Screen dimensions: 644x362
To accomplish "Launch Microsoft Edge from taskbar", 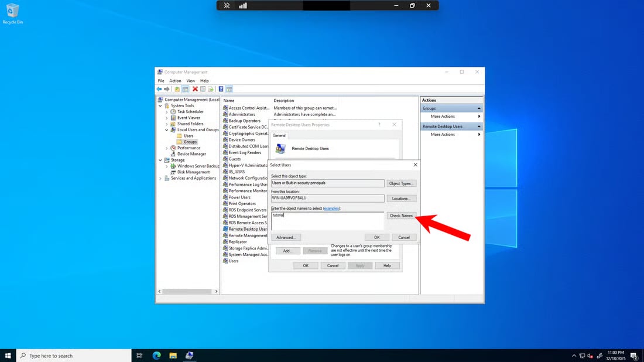I will point(156,356).
